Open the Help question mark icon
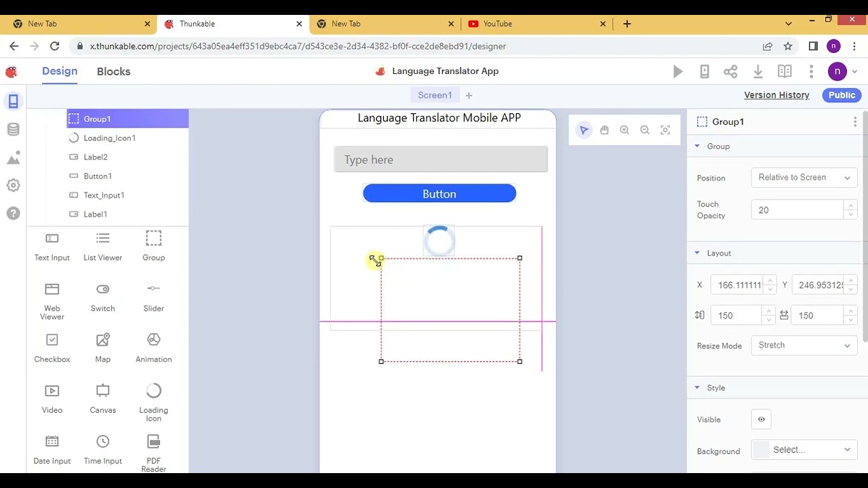The height and width of the screenshot is (488, 868). (13, 213)
